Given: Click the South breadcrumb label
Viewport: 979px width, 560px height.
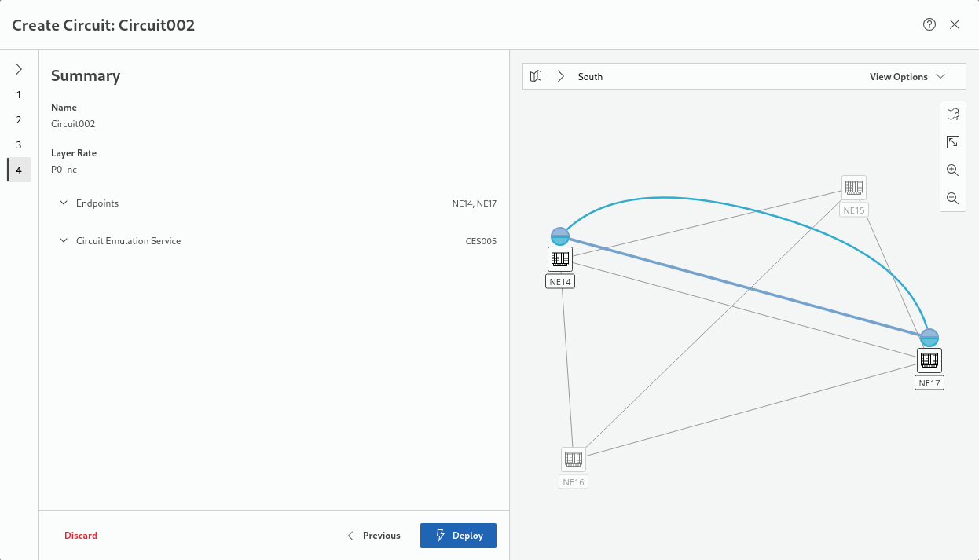Looking at the screenshot, I should 590,77.
